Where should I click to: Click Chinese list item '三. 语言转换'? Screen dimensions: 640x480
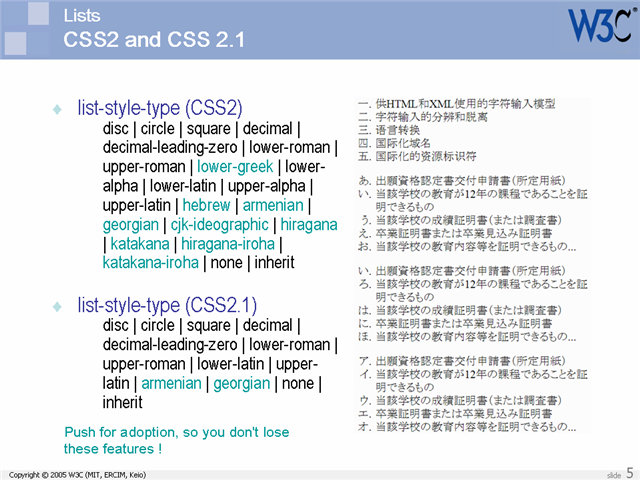(389, 130)
